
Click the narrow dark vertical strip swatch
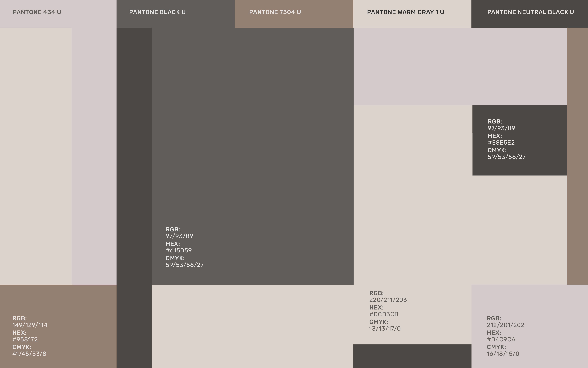pyautogui.click(x=134, y=198)
